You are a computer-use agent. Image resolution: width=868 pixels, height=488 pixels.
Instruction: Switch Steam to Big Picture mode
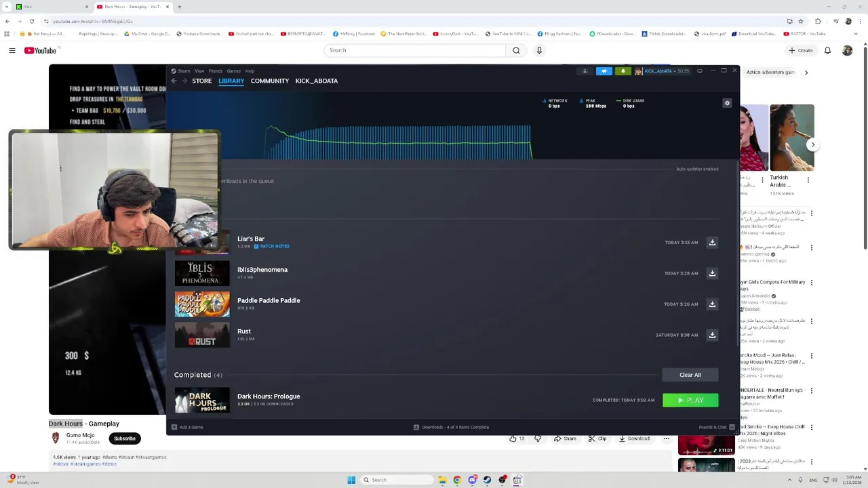click(x=700, y=70)
